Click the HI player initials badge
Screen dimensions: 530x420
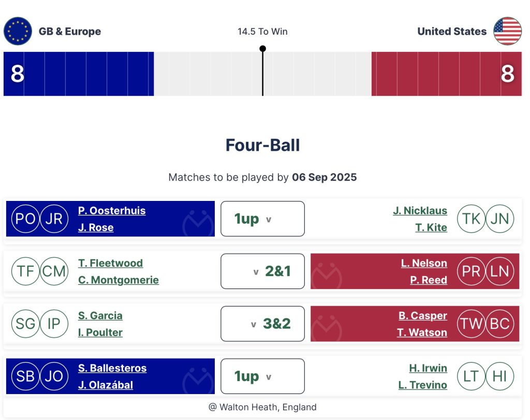point(500,376)
